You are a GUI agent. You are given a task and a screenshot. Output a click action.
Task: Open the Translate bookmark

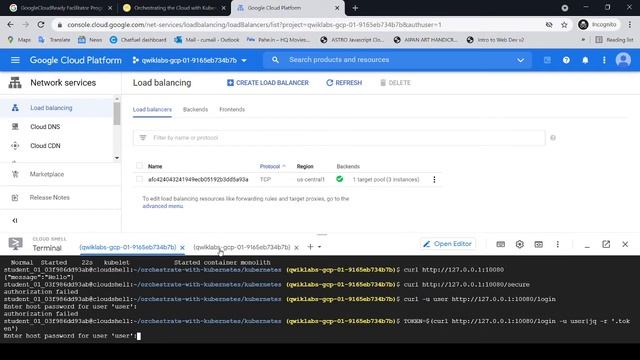click(54, 40)
